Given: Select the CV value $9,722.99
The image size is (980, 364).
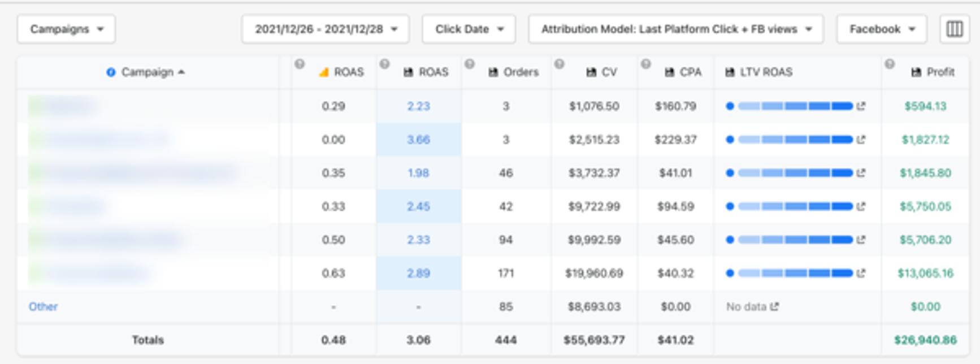Looking at the screenshot, I should (594, 206).
